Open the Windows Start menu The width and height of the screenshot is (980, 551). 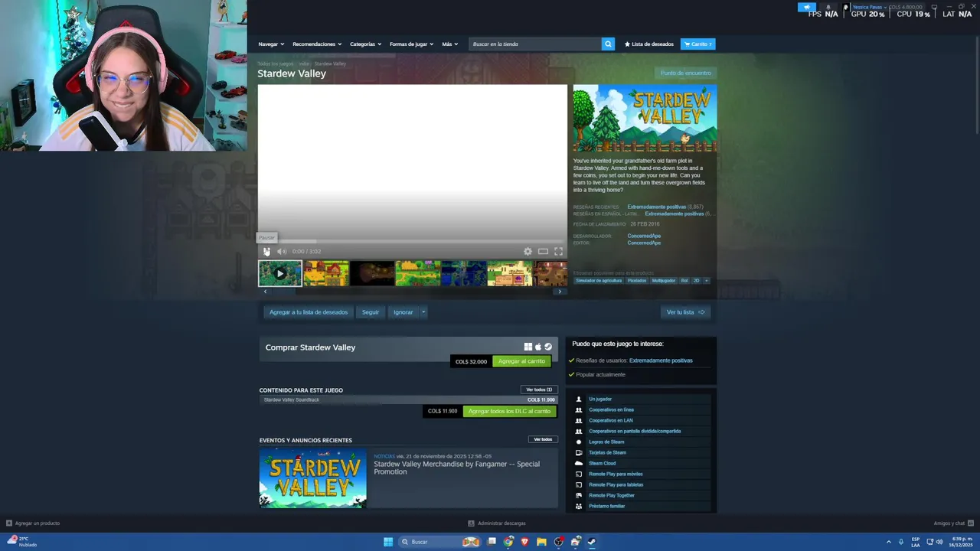tap(388, 542)
